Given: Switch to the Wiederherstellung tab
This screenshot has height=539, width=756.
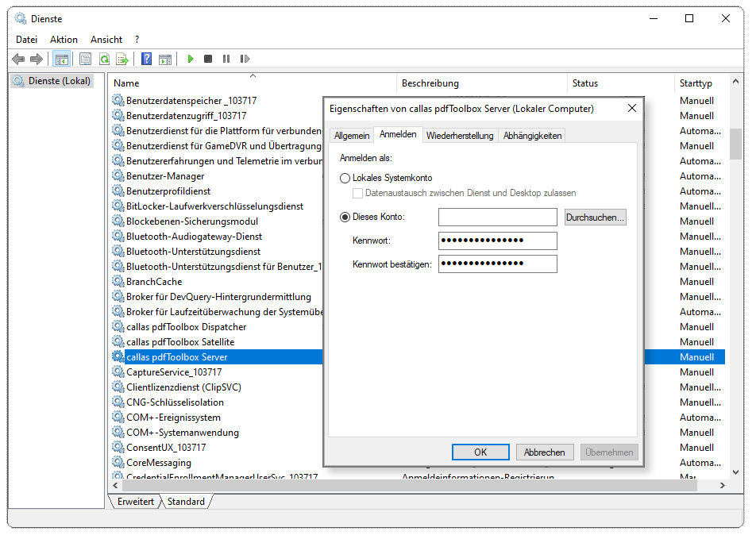Looking at the screenshot, I should point(460,136).
